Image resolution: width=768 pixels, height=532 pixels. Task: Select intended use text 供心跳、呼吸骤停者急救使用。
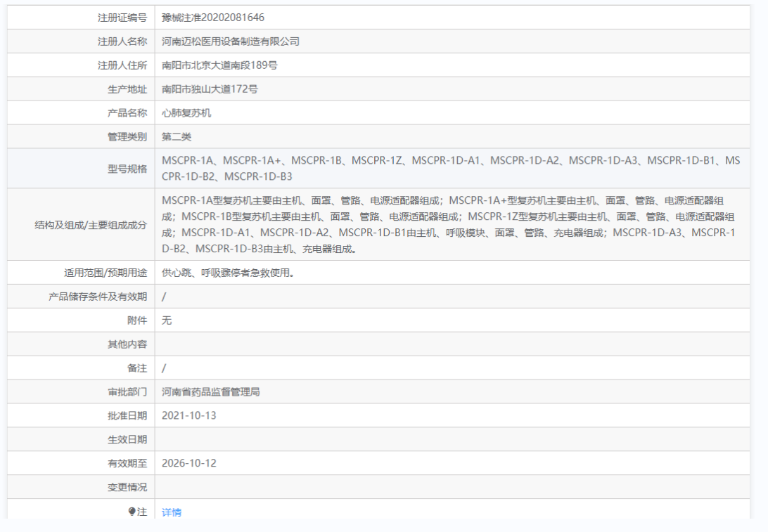[x=229, y=273]
